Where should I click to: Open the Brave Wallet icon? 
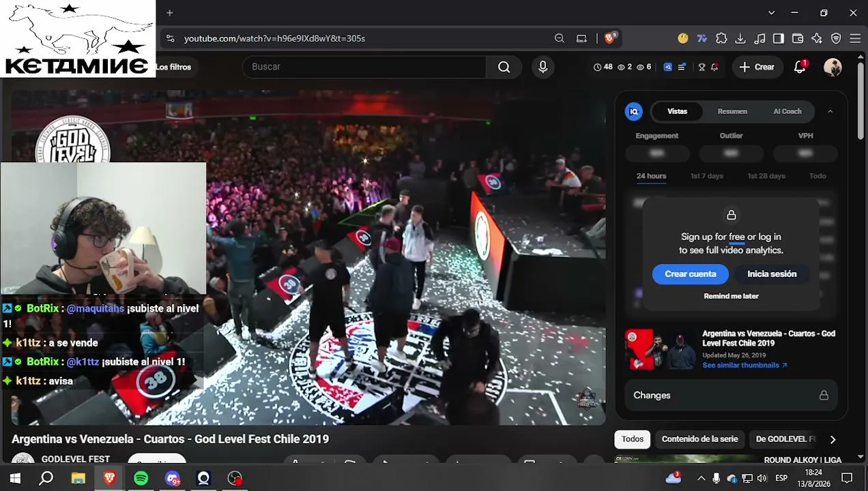click(x=797, y=38)
